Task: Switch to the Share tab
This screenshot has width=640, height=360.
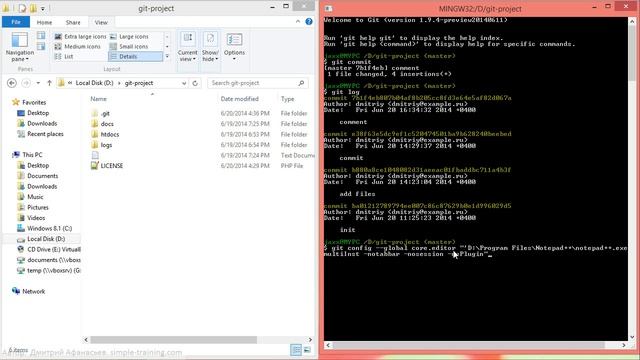Action: point(73,22)
